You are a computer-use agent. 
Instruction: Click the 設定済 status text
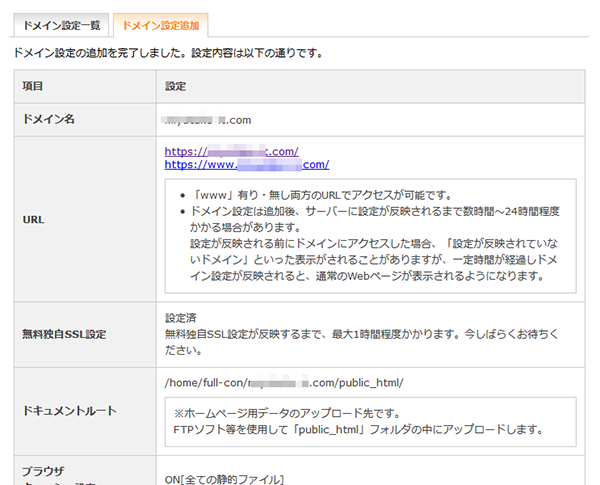click(x=181, y=318)
